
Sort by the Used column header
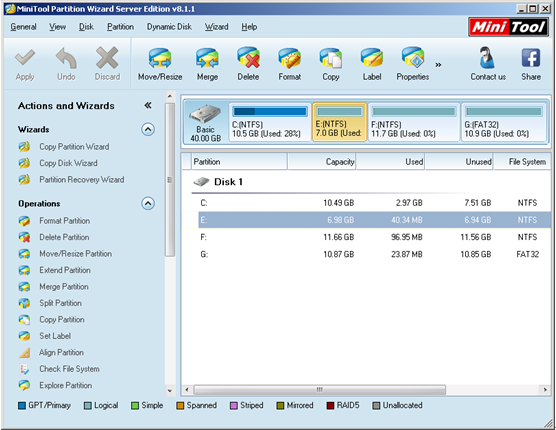390,162
